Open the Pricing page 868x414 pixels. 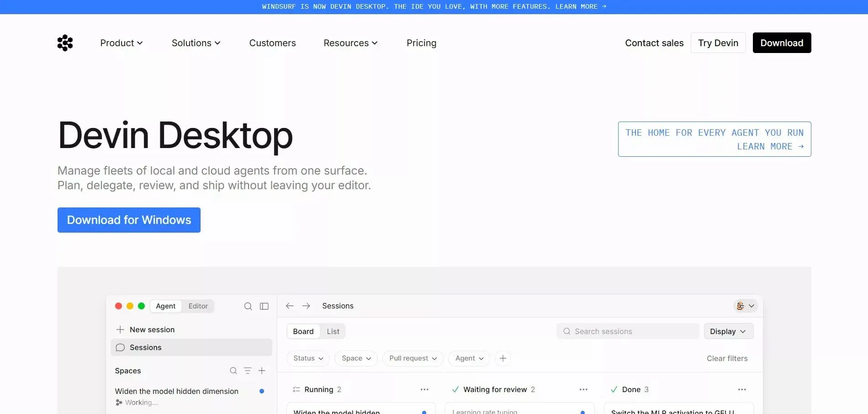pos(421,43)
